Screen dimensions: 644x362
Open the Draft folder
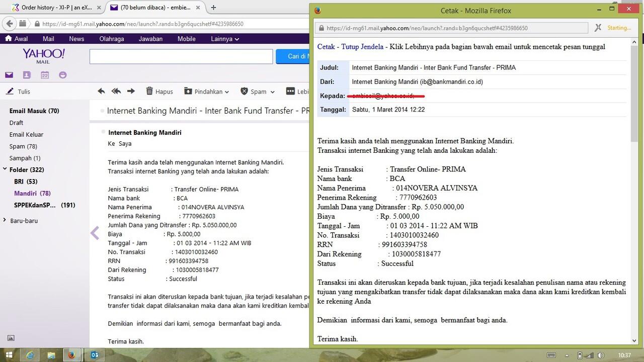click(16, 123)
